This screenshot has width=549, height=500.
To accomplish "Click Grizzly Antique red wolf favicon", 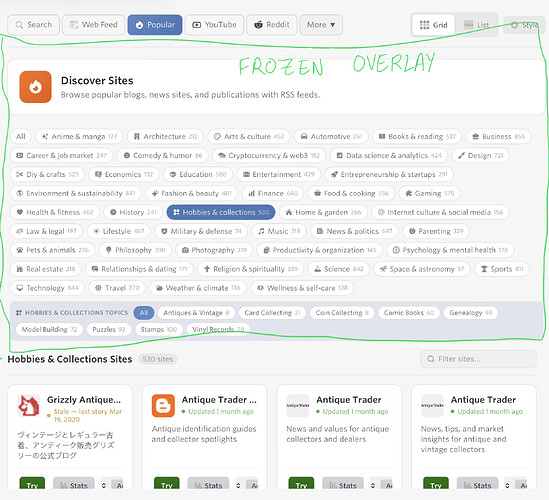I will pyautogui.click(x=29, y=405).
